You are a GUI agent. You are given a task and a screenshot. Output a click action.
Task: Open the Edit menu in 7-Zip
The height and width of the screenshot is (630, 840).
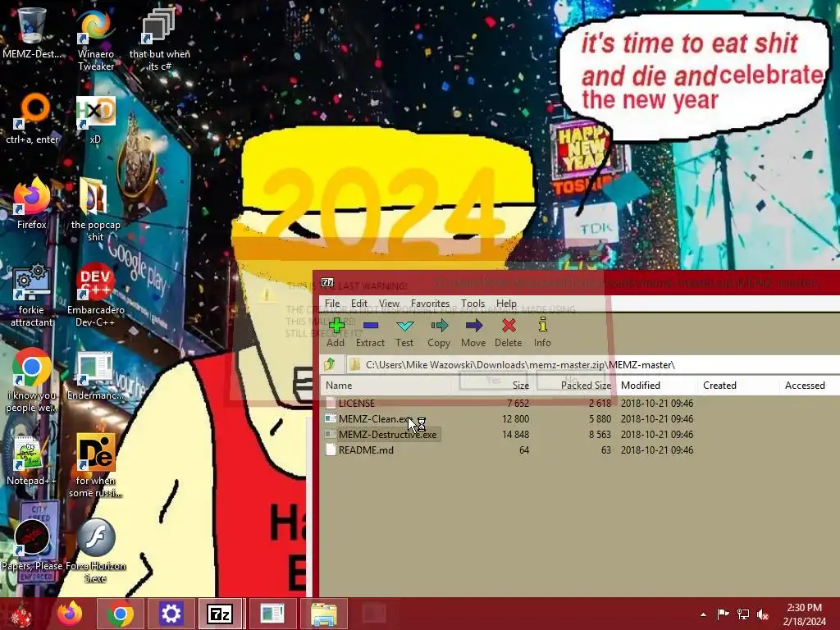[x=359, y=304]
